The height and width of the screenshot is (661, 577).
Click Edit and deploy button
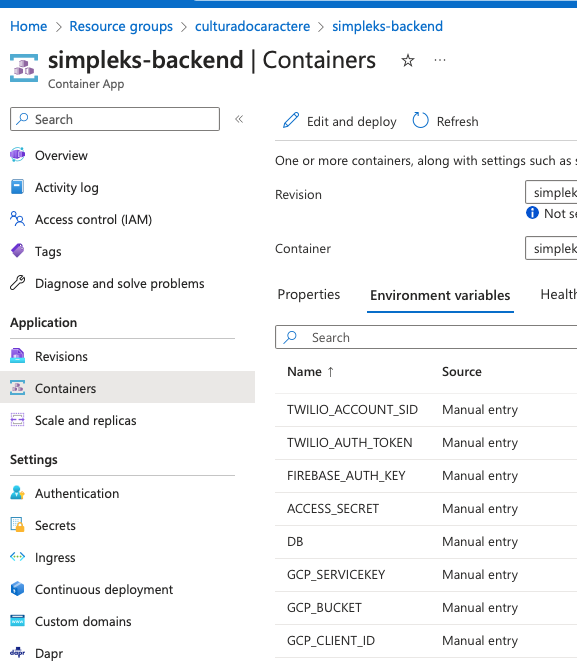339,121
